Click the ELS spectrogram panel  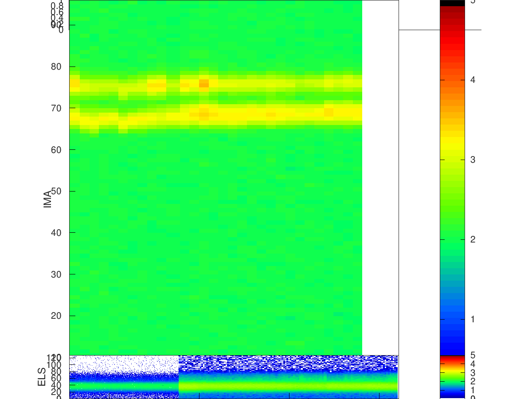pyautogui.click(x=234, y=377)
